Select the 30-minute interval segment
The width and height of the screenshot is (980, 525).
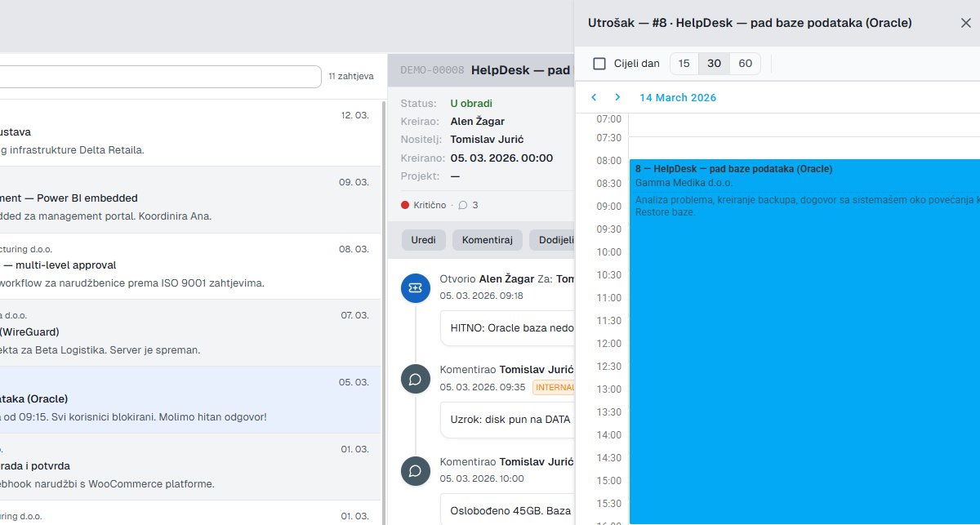714,63
